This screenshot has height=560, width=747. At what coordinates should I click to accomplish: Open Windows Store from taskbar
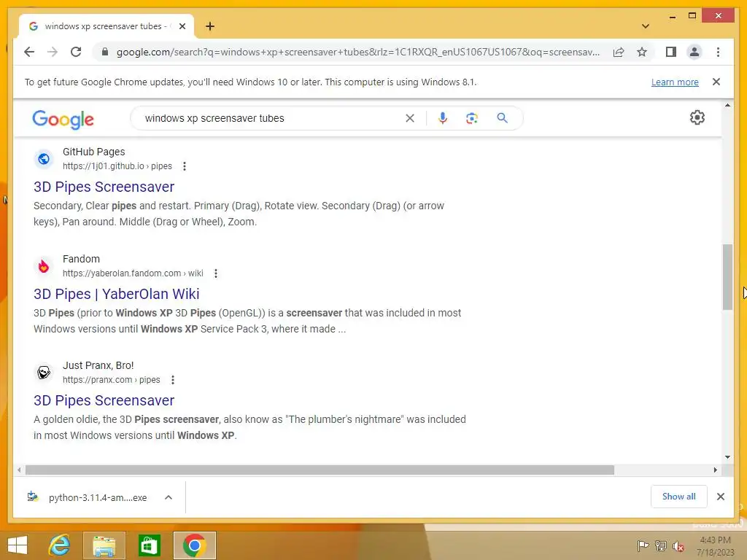point(149,545)
